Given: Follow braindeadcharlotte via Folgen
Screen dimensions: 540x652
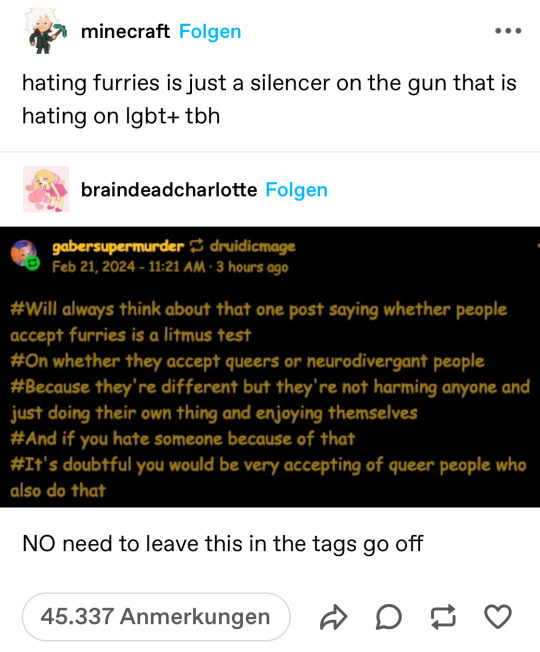Looking at the screenshot, I should (x=296, y=190).
